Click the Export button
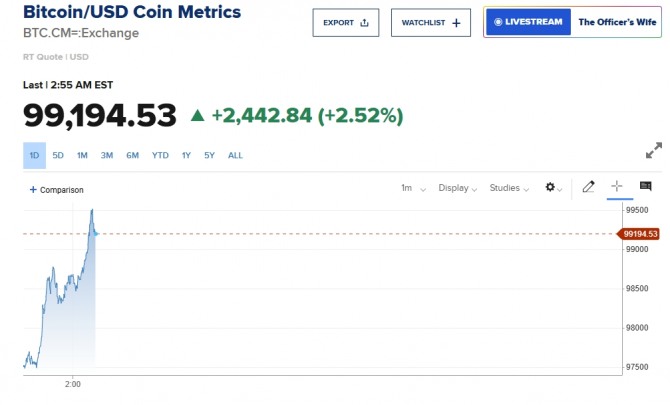The width and height of the screenshot is (670, 405). (x=345, y=22)
